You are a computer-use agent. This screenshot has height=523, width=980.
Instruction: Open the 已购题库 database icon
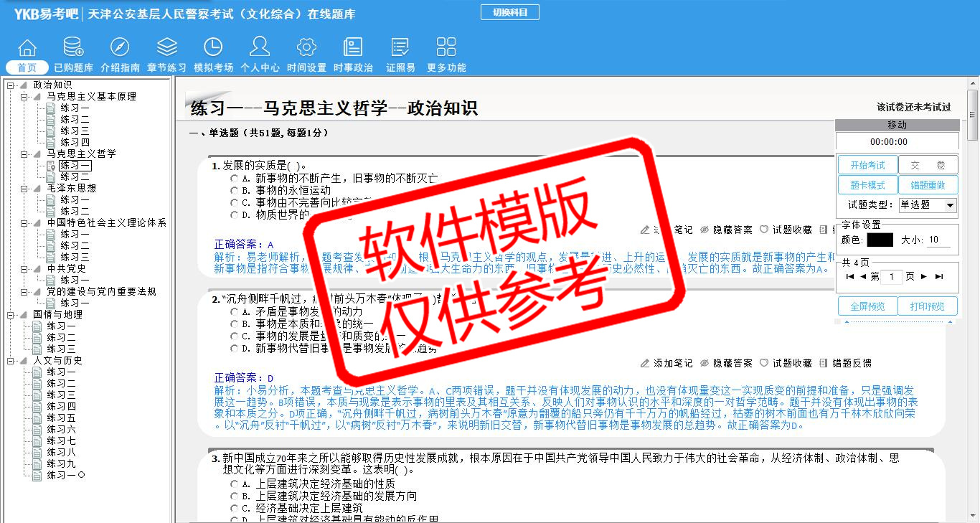pyautogui.click(x=73, y=48)
